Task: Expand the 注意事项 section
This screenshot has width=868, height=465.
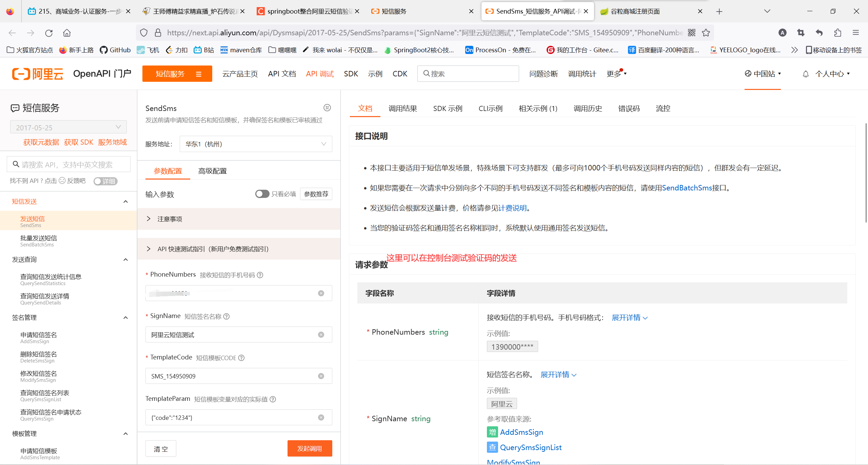Action: tap(239, 219)
